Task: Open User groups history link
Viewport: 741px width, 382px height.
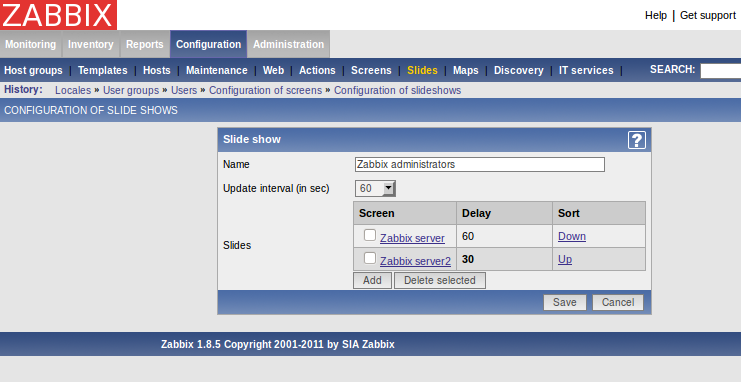Action: point(131,90)
